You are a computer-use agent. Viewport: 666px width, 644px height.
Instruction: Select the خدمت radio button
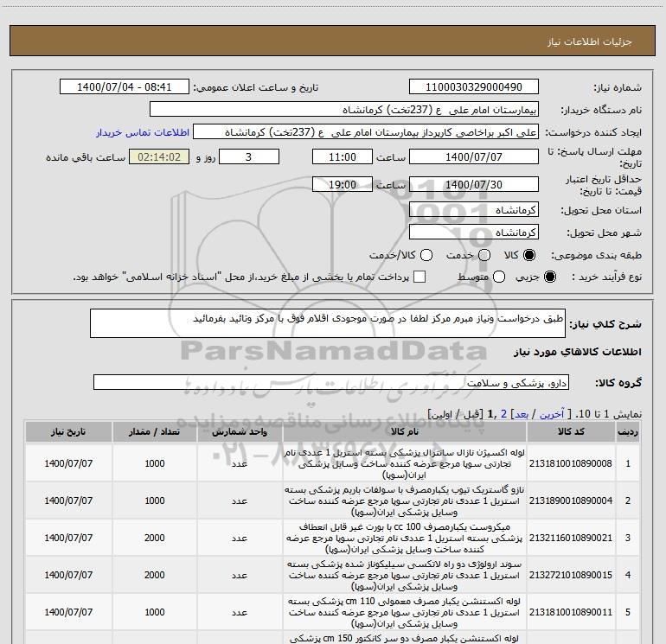click(484, 255)
